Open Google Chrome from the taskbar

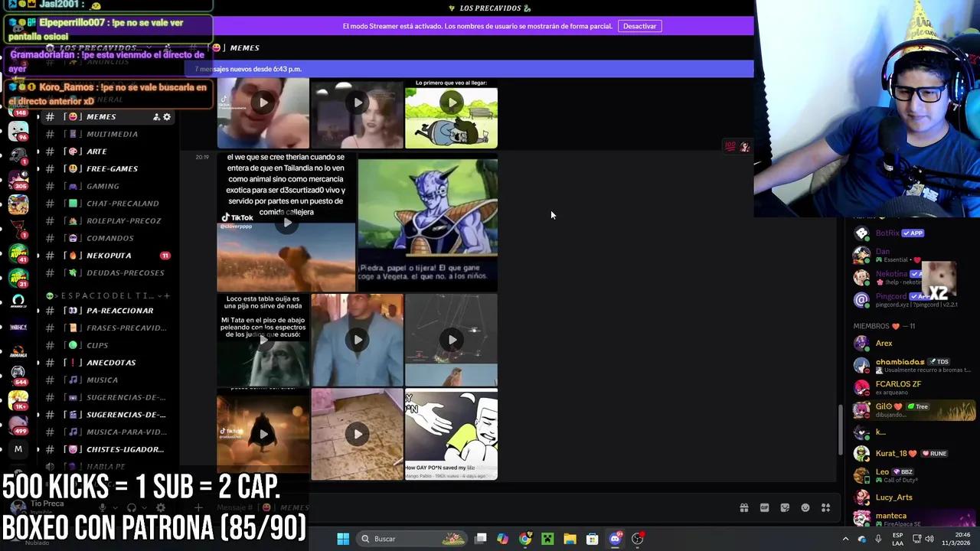point(524,539)
